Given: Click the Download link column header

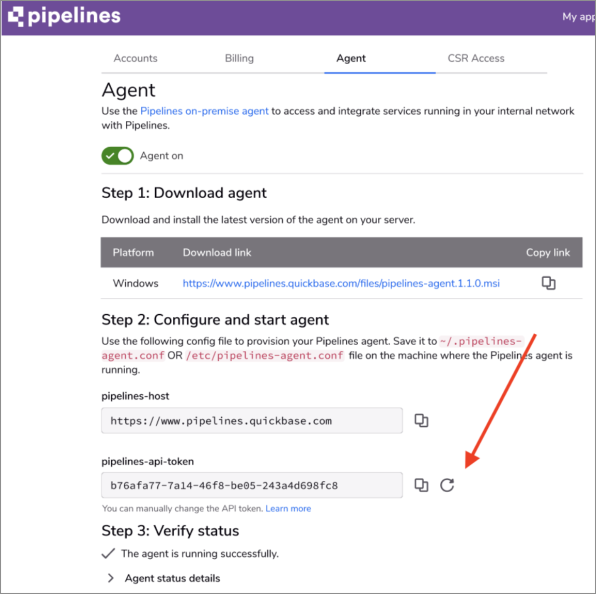Looking at the screenshot, I should tap(217, 252).
